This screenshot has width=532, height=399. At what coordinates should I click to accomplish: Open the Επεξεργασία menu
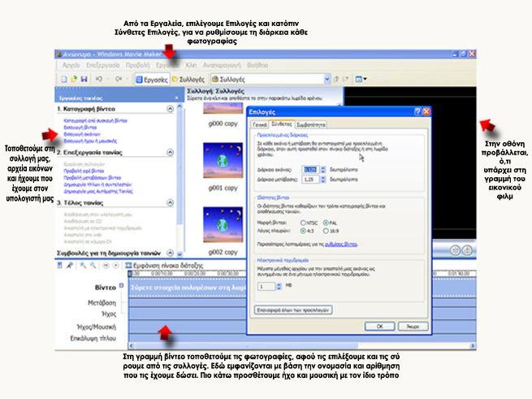coord(103,65)
